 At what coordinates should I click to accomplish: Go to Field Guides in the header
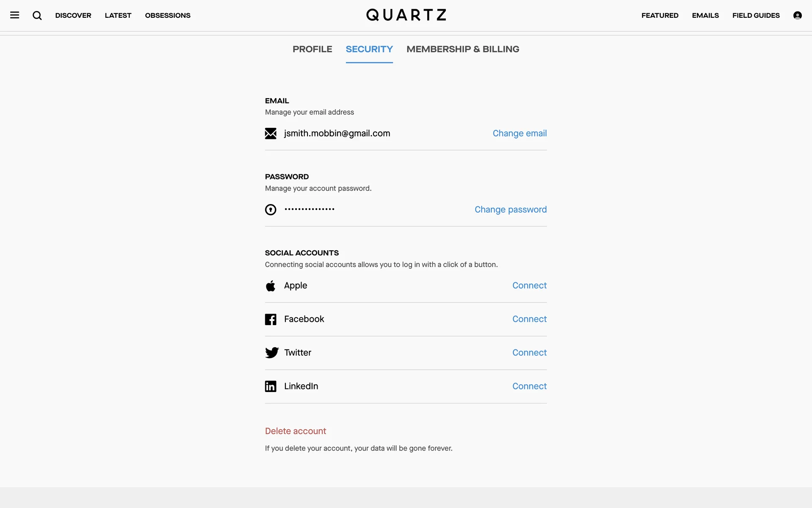coord(756,16)
